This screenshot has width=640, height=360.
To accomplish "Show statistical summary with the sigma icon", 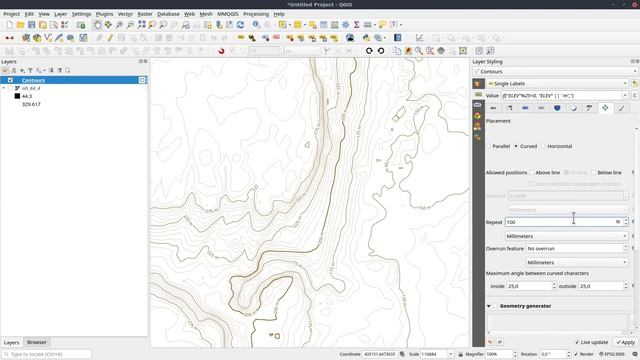I will pyautogui.click(x=356, y=25).
